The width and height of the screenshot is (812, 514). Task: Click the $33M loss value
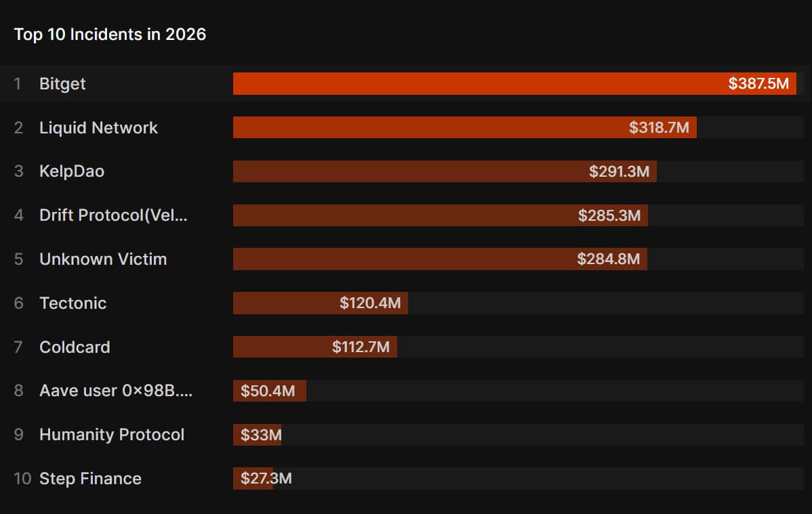261,435
